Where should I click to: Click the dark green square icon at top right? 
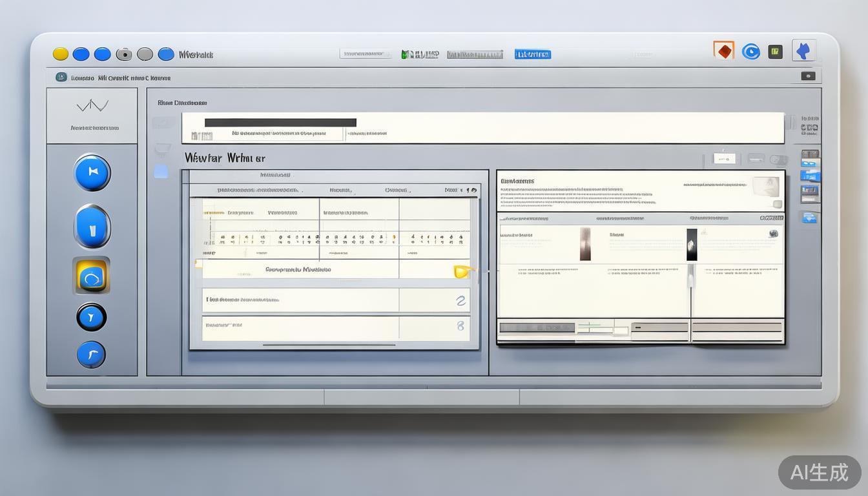776,52
